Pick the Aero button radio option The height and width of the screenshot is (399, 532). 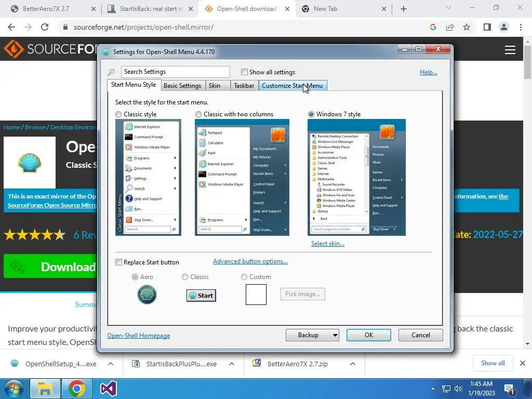tap(135, 277)
